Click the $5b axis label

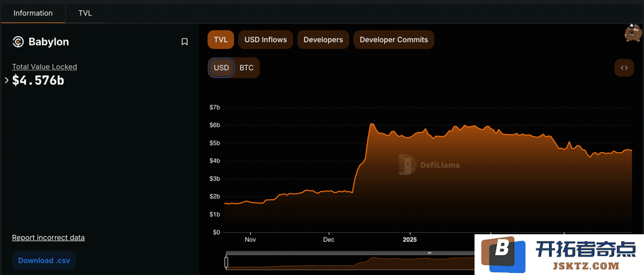coord(214,143)
